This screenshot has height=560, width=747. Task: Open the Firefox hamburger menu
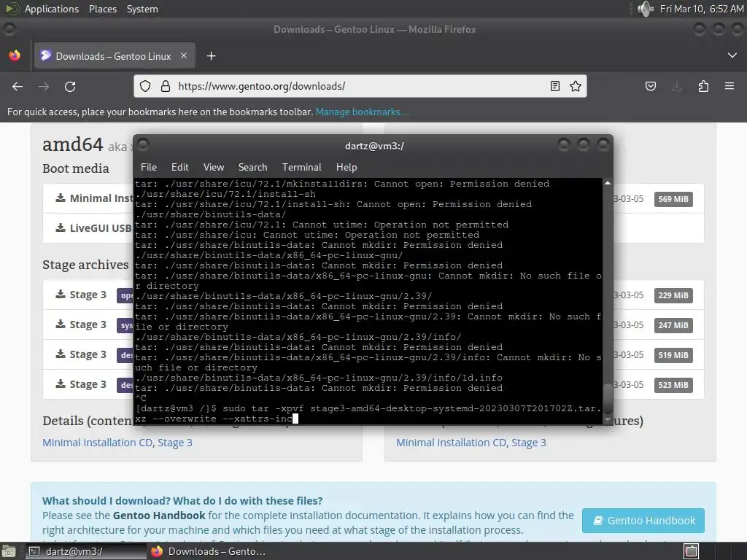pyautogui.click(x=729, y=86)
